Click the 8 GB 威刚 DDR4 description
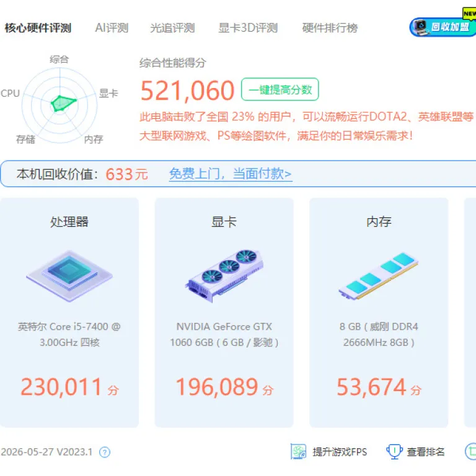Image resolution: width=476 pixels, height=476 pixels. (x=379, y=335)
